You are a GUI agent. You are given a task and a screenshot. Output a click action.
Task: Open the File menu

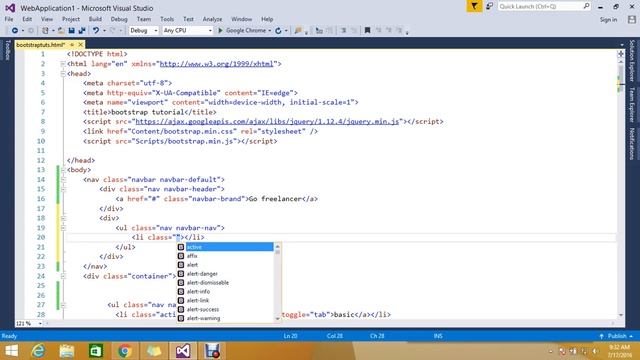pos(9,19)
